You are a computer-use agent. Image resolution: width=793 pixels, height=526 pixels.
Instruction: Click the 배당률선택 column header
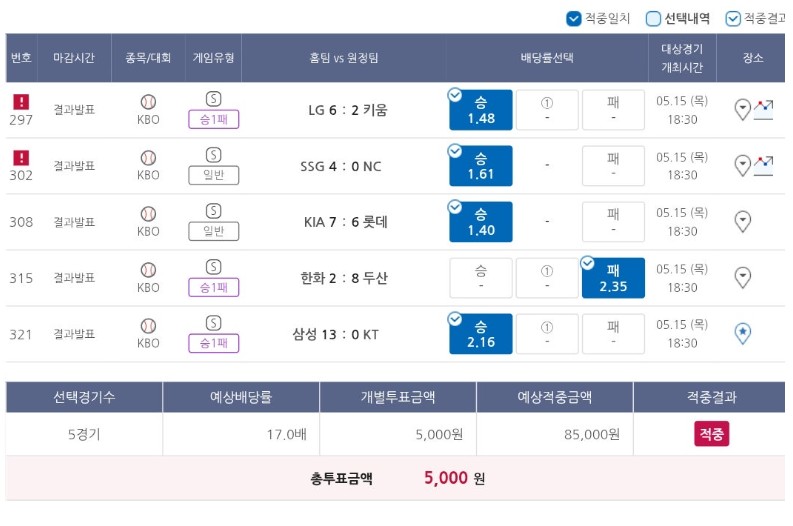(547, 58)
